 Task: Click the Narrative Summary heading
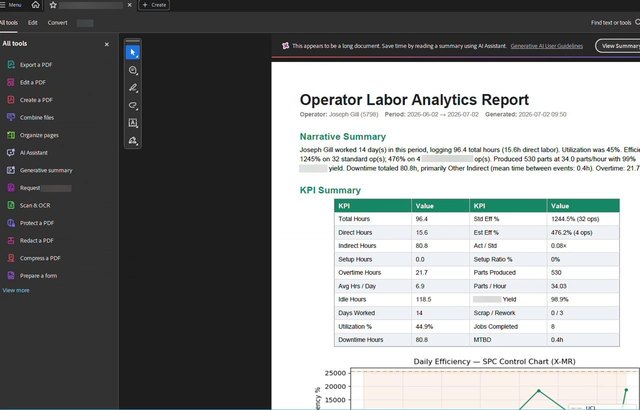343,137
